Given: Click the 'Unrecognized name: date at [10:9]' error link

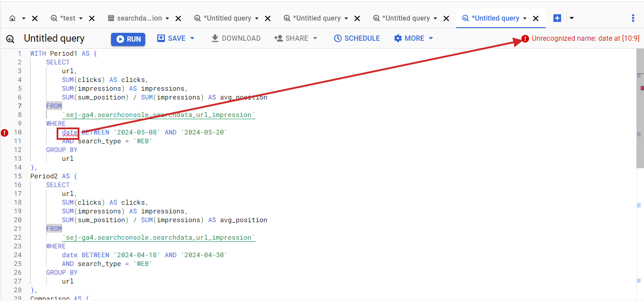Looking at the screenshot, I should [x=585, y=39].
